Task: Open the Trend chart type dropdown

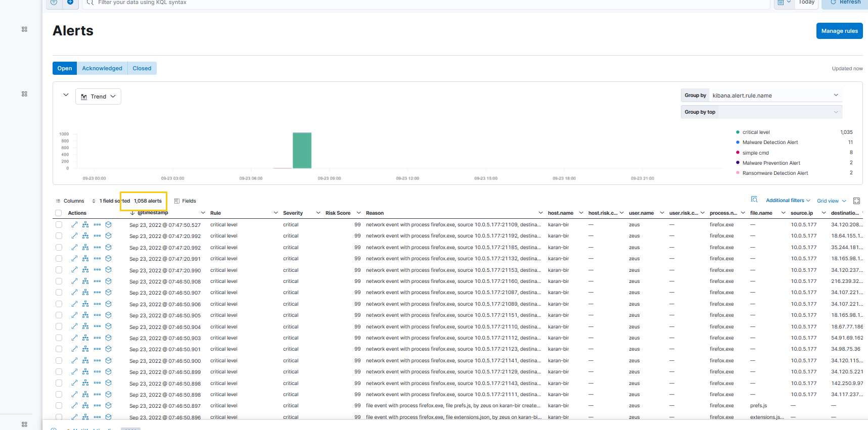Action: (98, 97)
